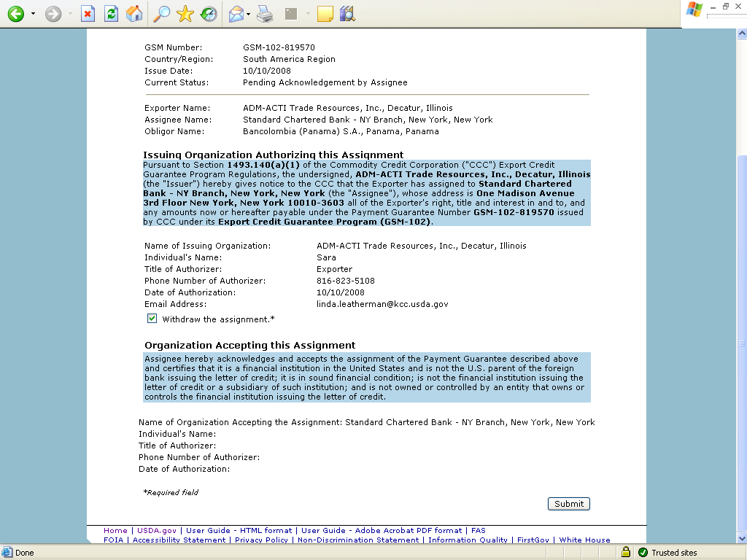Open the White House link
This screenshot has height=560, width=747.
pyautogui.click(x=584, y=540)
